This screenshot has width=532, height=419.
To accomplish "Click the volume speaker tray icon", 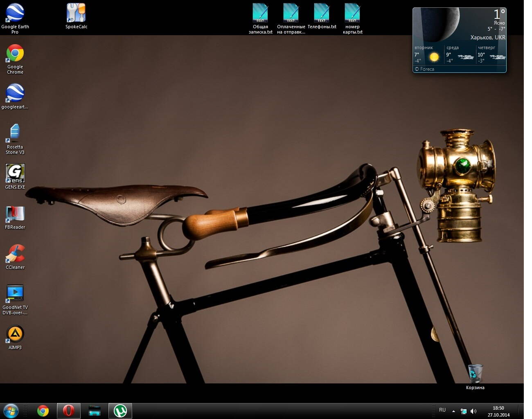I will click(x=473, y=411).
